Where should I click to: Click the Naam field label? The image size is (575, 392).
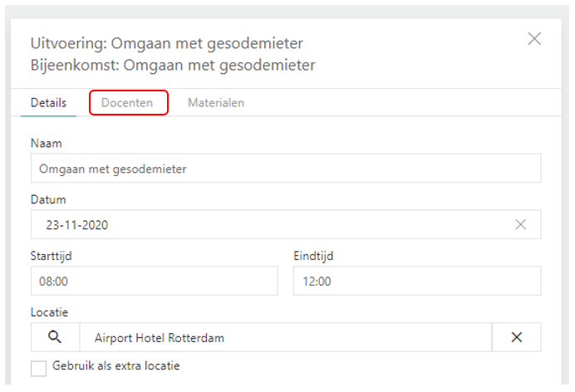tap(47, 143)
